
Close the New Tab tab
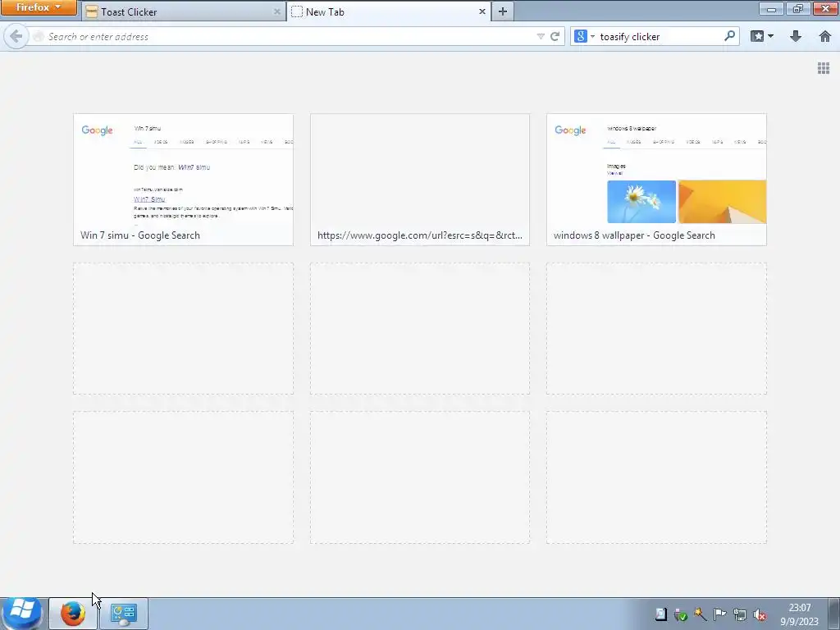point(482,11)
